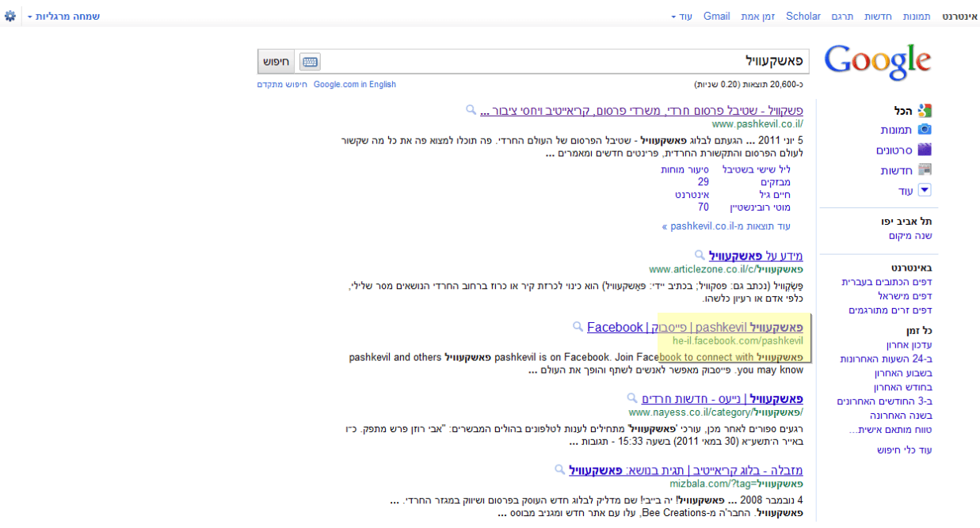Expand עוד כלי חיפוש in sidebar

click(x=904, y=450)
